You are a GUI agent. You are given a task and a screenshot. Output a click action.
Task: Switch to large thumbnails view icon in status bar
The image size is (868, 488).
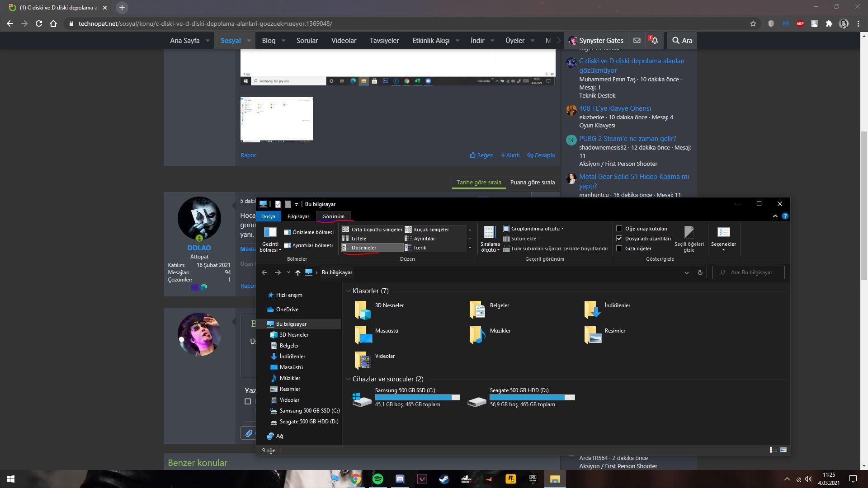[783, 450]
